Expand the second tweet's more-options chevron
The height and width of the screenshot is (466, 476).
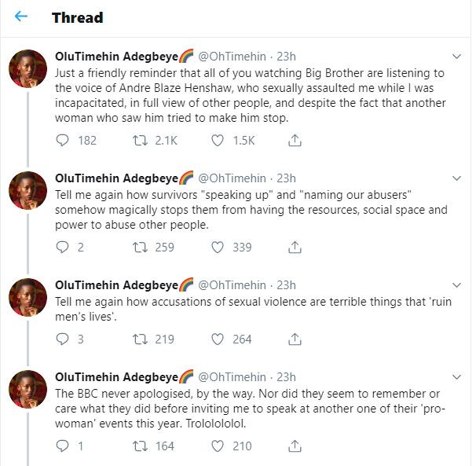click(x=458, y=178)
